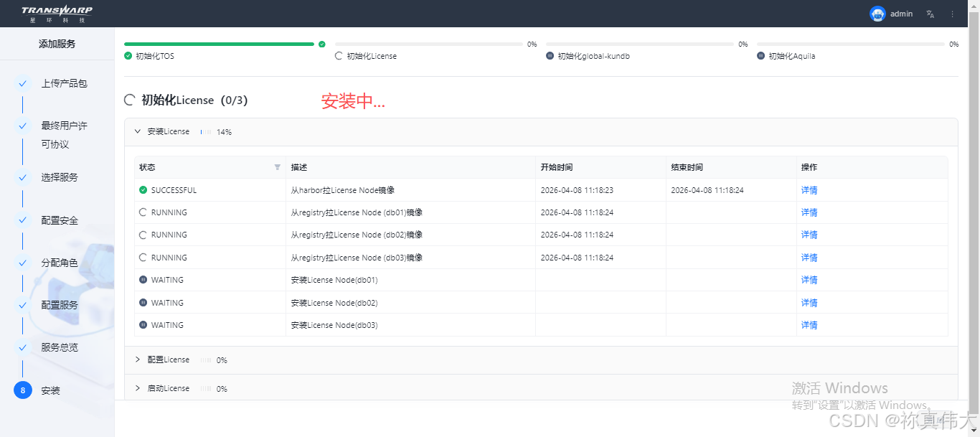This screenshot has height=437, width=980.
Task: Open 详情 for 从harbor拉License Node镜像
Action: tap(809, 190)
